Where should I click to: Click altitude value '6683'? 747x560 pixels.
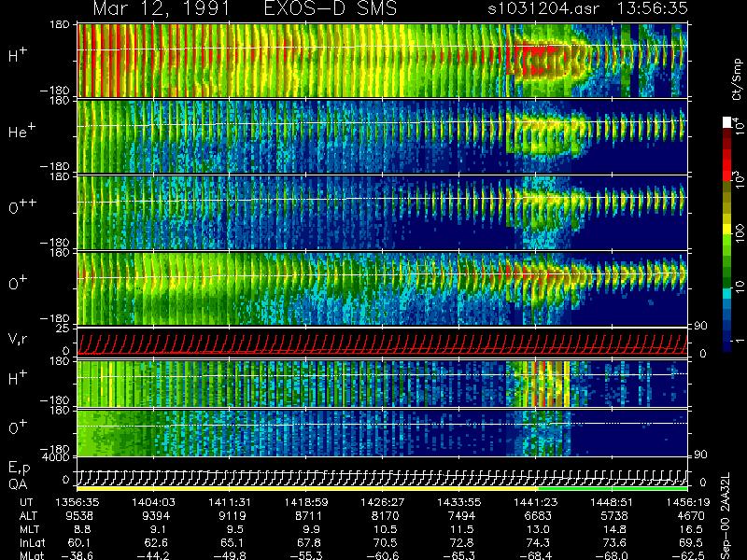pyautogui.click(x=539, y=516)
